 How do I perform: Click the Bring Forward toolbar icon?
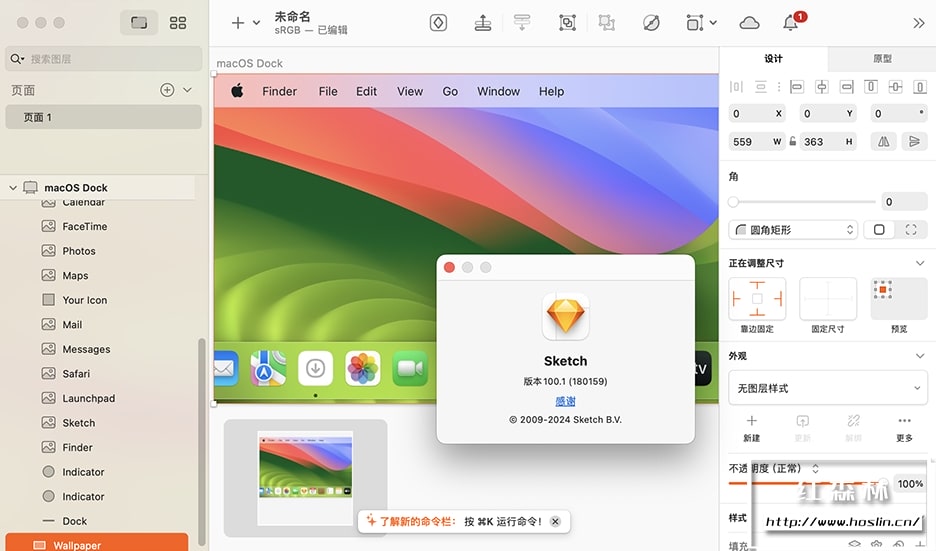(482, 23)
